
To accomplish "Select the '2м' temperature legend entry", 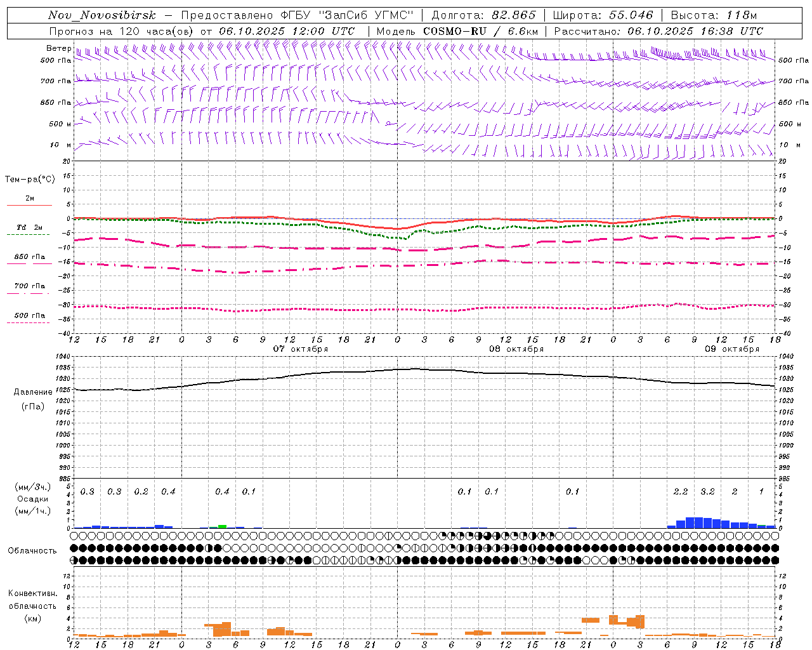I will click(x=30, y=199).
